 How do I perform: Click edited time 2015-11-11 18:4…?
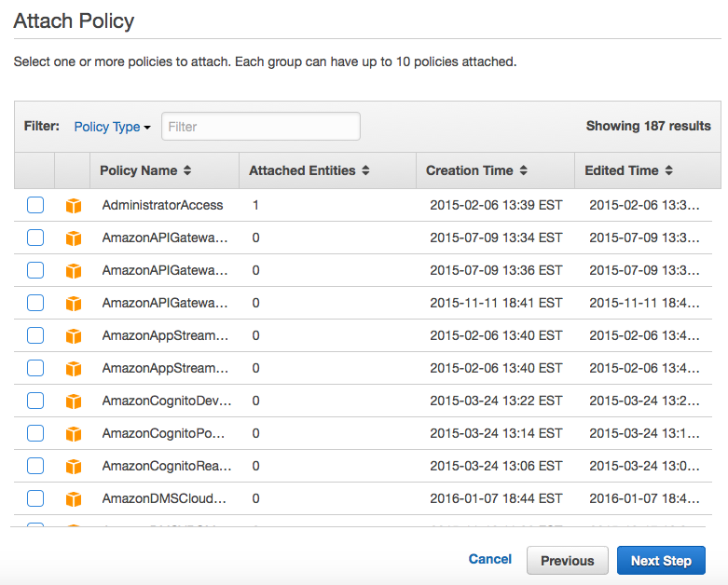point(644,303)
